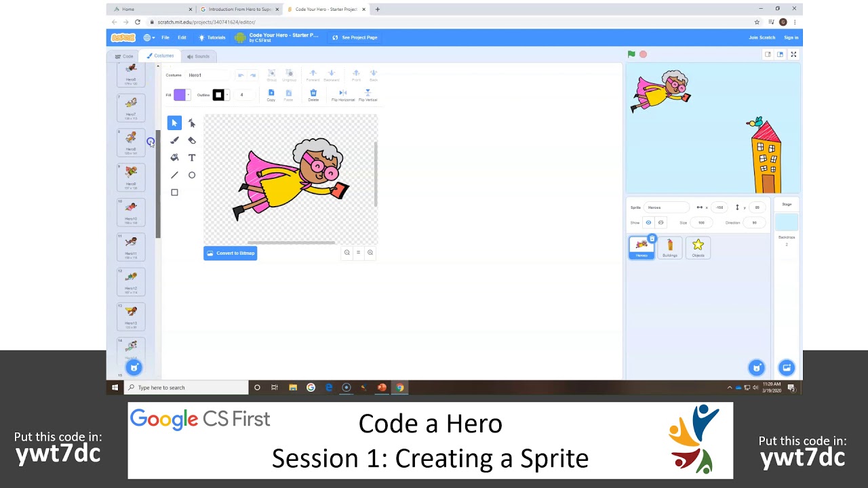Select the Circle tool

pyautogui.click(x=192, y=175)
